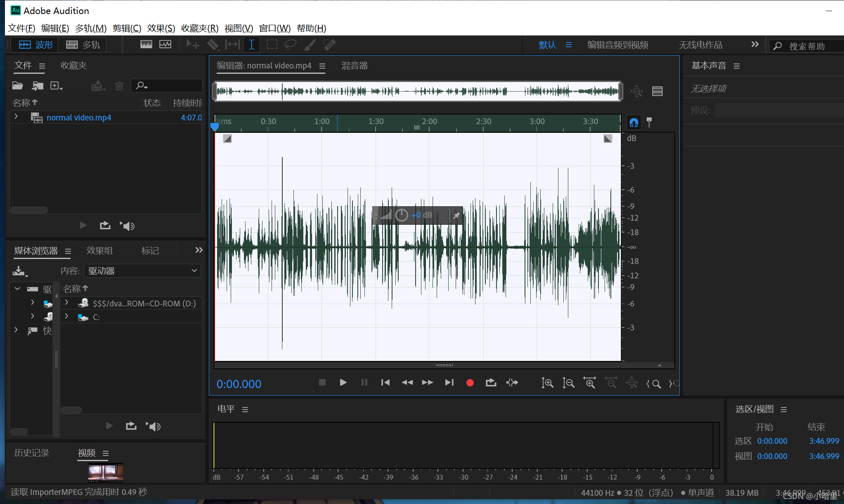
Task: Expand the C: drive tree item
Action: 66,317
